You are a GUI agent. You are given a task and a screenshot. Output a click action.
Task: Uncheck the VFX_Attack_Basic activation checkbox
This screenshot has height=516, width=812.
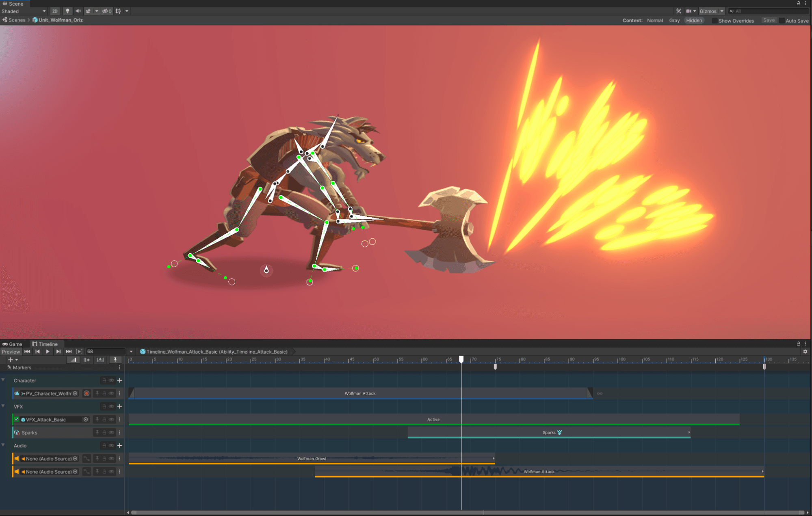(x=17, y=419)
